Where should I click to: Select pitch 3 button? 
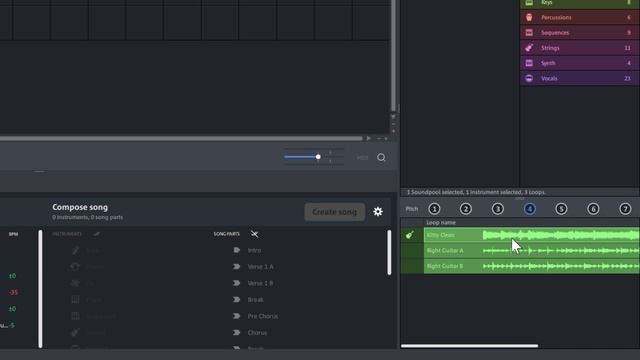pos(498,209)
